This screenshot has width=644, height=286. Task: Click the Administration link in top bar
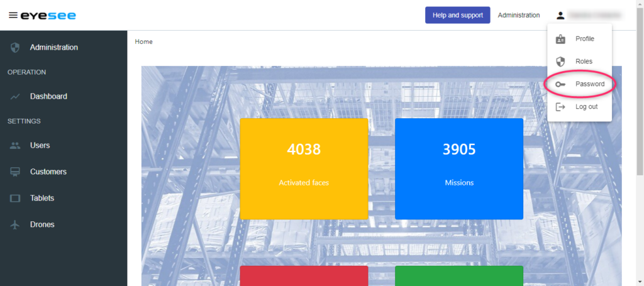518,16
